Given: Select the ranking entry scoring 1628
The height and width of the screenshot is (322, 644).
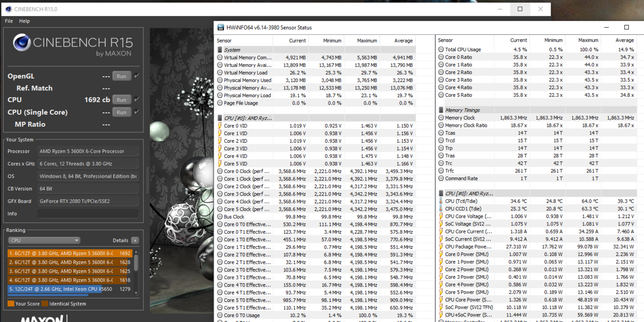Looking at the screenshot, I should (70, 262).
